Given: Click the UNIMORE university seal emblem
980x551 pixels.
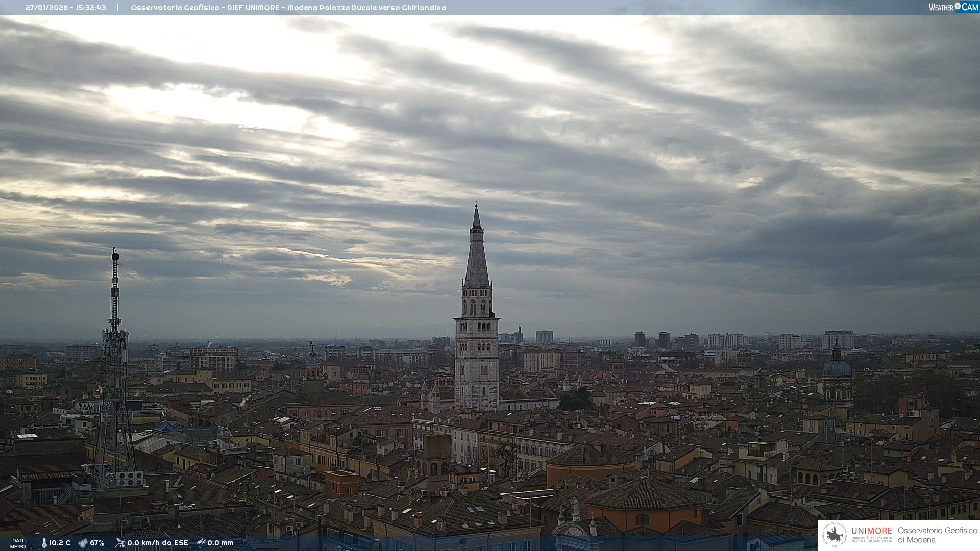Looking at the screenshot, I should coord(835,535).
